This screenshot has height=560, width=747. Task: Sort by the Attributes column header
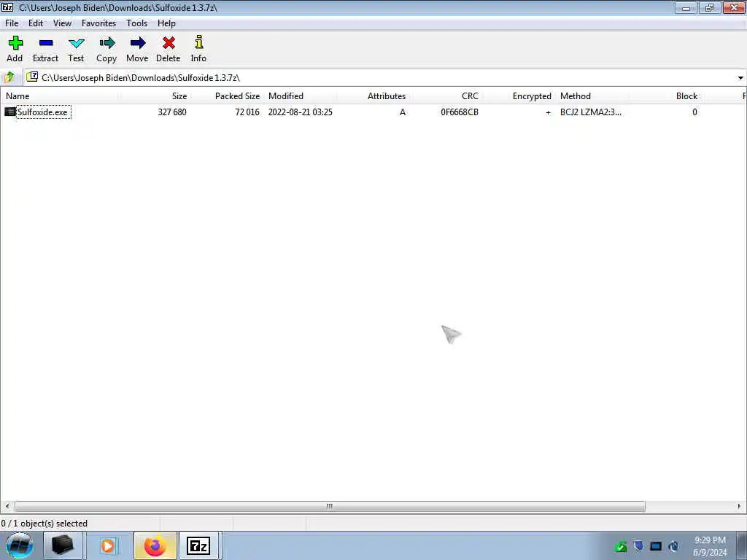click(x=374, y=96)
